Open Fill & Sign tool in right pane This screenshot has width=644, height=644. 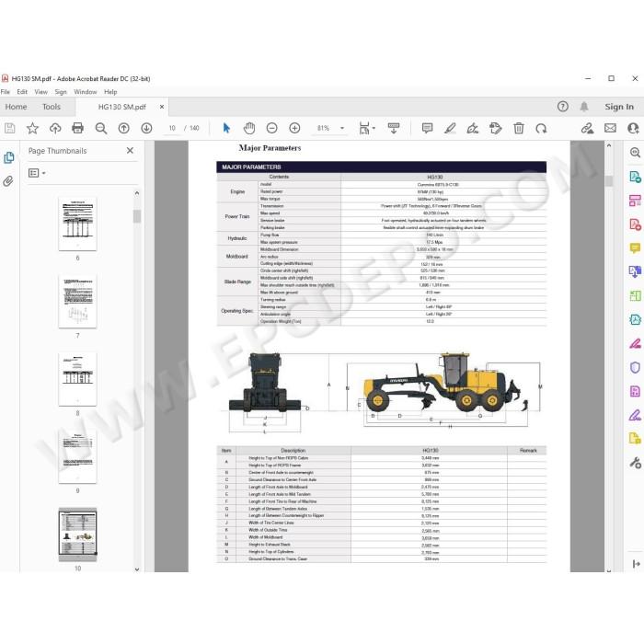[635, 416]
